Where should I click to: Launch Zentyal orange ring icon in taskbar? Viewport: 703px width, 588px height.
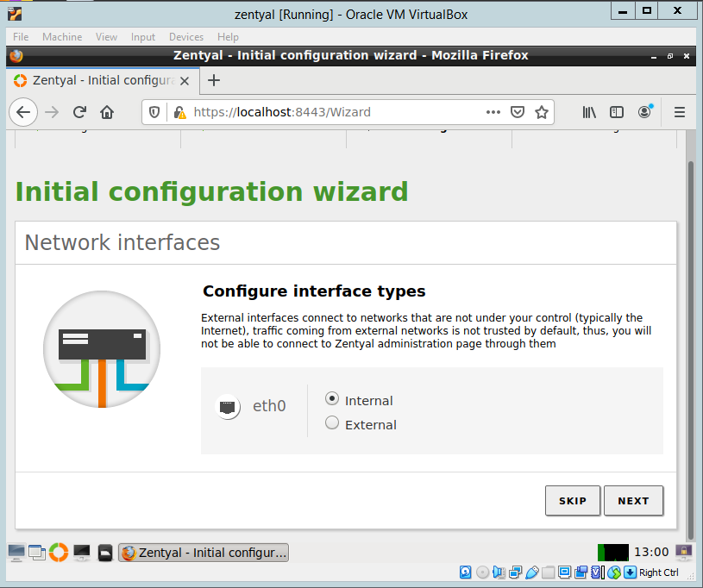tap(59, 552)
